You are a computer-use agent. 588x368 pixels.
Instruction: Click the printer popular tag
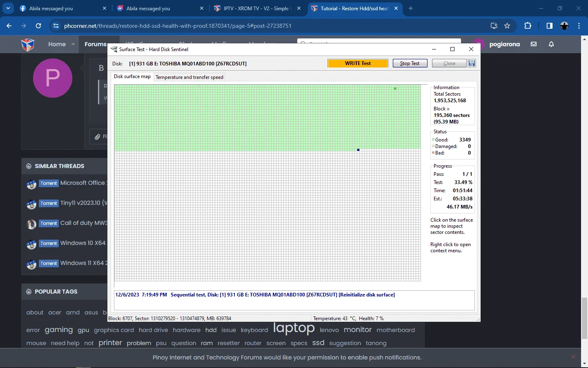(x=110, y=343)
